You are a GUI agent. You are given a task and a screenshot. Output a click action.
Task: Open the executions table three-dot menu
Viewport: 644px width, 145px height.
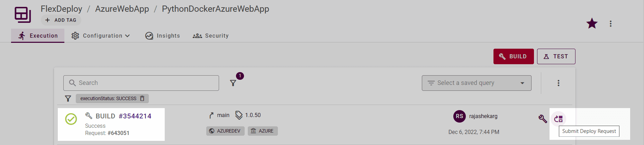(x=558, y=83)
